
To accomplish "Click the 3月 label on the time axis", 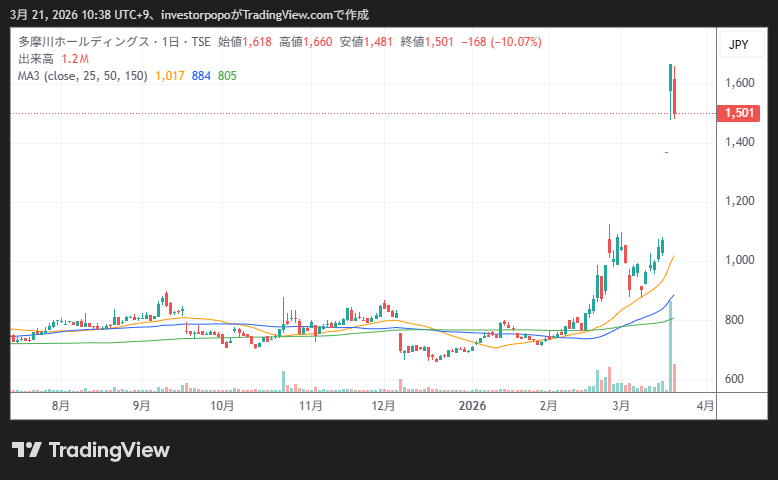I will click(621, 406).
